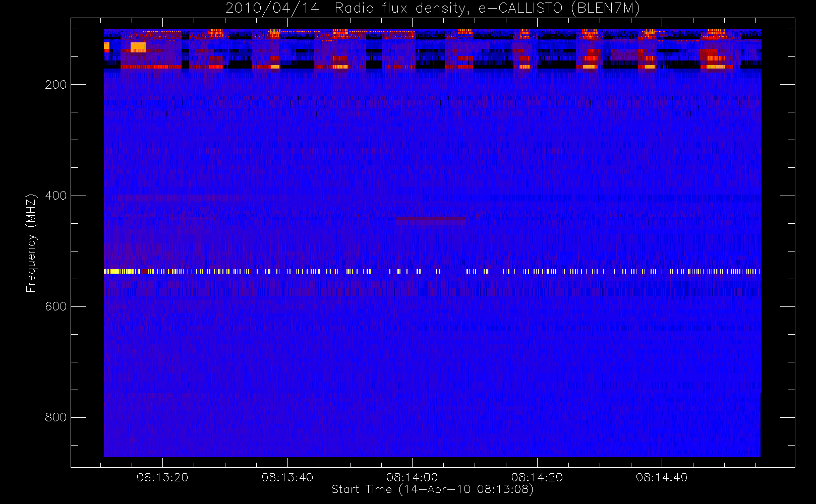The image size is (816, 504).
Task: Click the yellow dashed interference line near 540 MHz
Action: coord(432,272)
